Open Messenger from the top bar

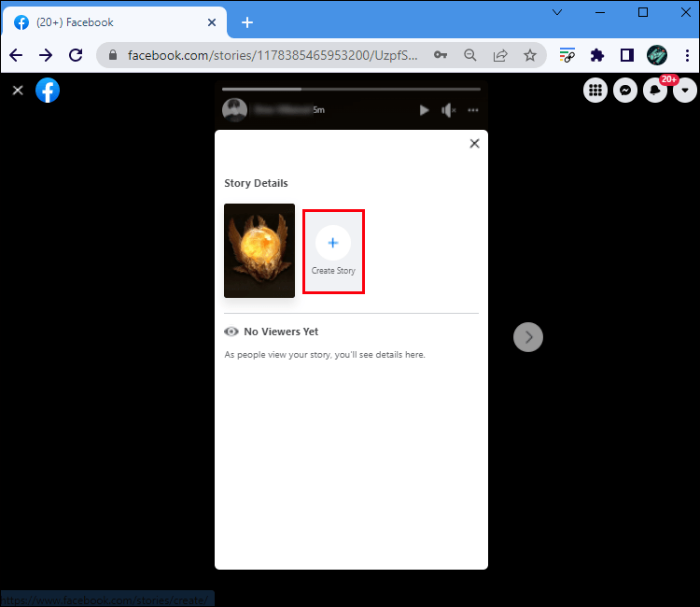(x=625, y=91)
